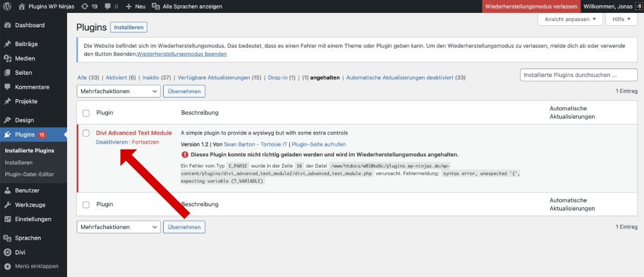The height and width of the screenshot is (277, 644).
Task: Open the Plugin-Seite aufrufen link
Action: tap(319, 144)
